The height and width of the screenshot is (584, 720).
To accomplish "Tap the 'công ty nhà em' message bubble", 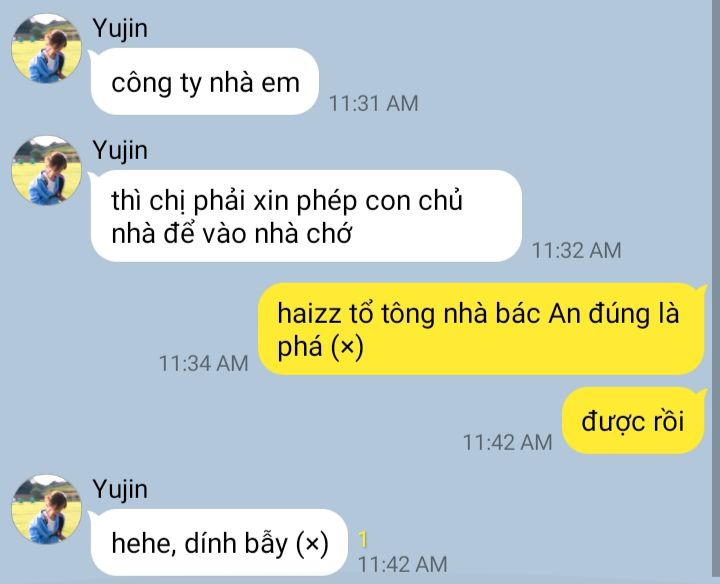I will point(204,82).
